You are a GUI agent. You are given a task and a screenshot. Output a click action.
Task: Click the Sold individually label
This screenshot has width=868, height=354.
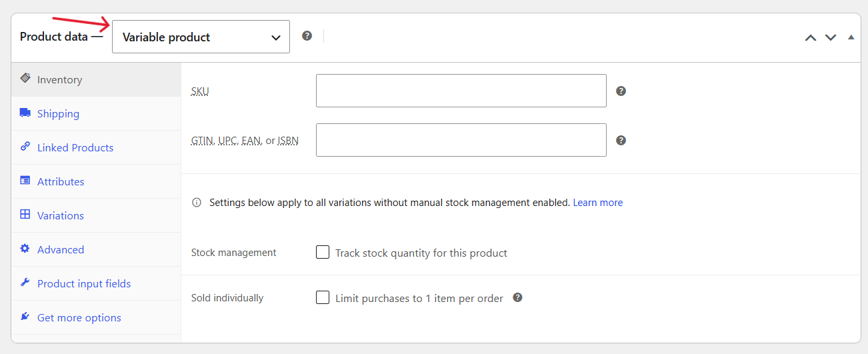[227, 298]
